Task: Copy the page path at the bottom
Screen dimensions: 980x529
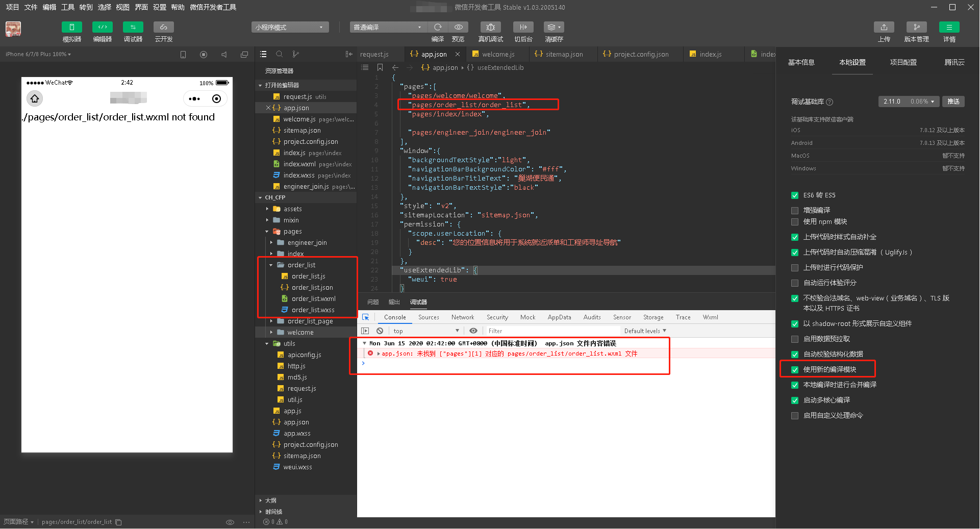Action: pyautogui.click(x=118, y=522)
